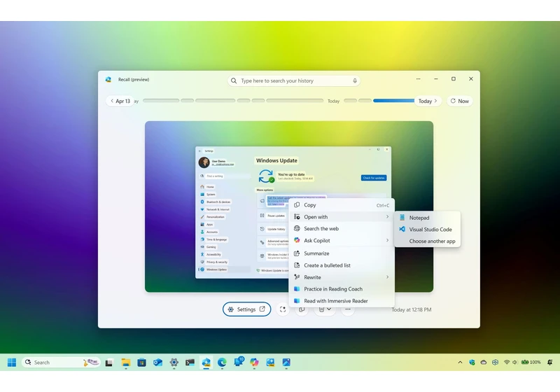This screenshot has height=392, width=560.
Task: Click 'Home' in the snapshot's Settings sidebar
Action: 210,187
